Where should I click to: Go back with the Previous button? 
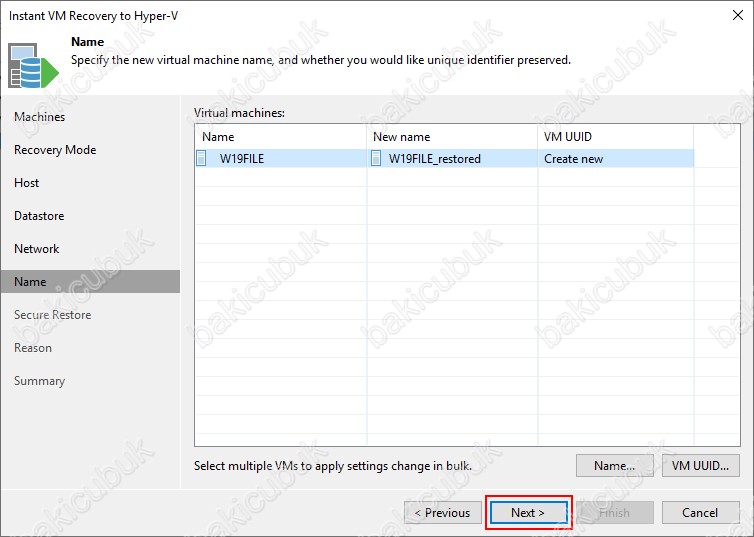click(x=442, y=512)
